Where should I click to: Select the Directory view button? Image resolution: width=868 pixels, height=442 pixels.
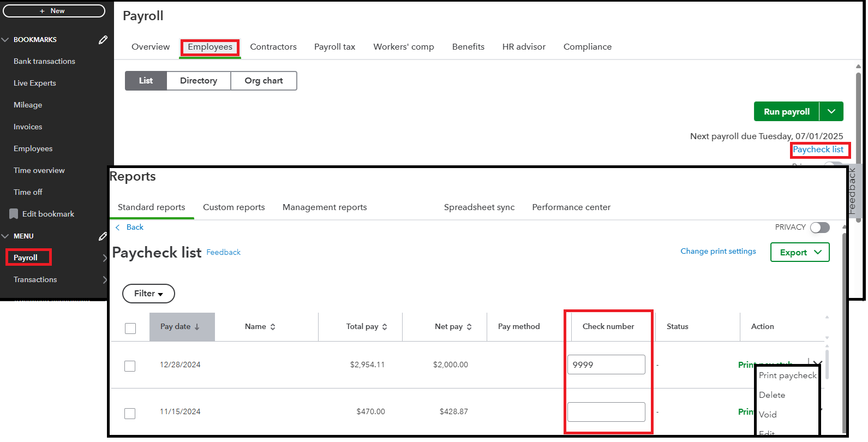[x=199, y=81]
